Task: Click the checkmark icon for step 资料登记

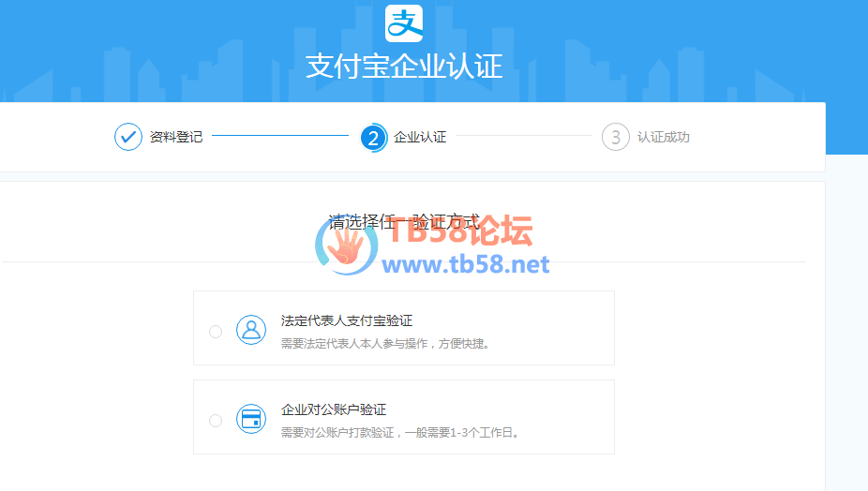Action: click(127, 137)
